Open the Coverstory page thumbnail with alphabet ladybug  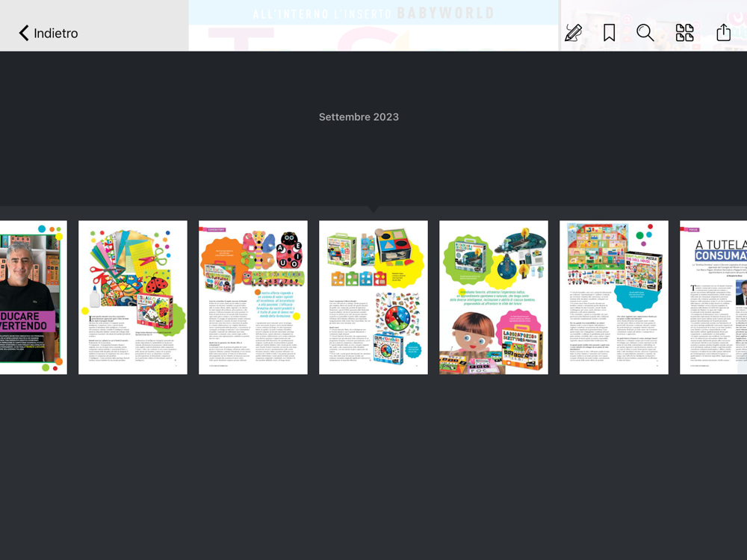[x=253, y=297]
